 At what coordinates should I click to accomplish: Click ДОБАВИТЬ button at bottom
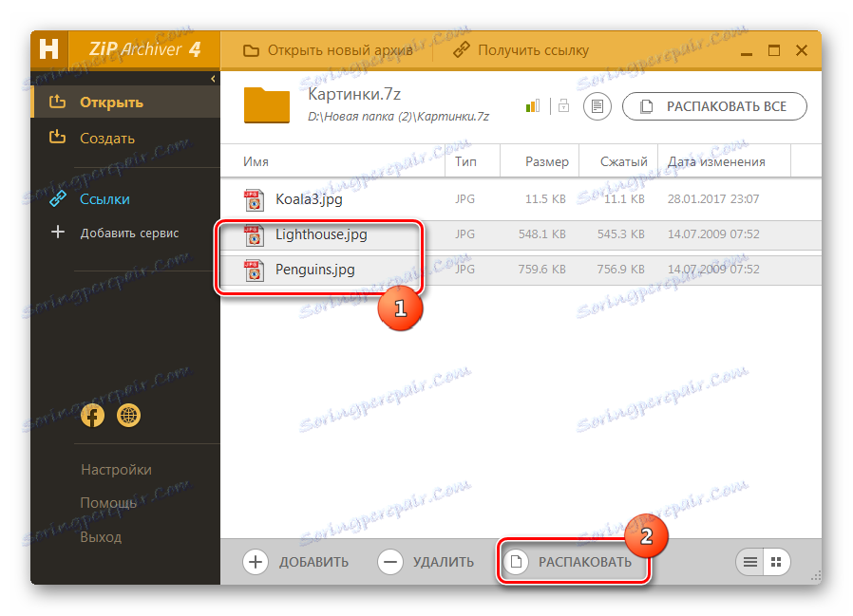[x=296, y=562]
